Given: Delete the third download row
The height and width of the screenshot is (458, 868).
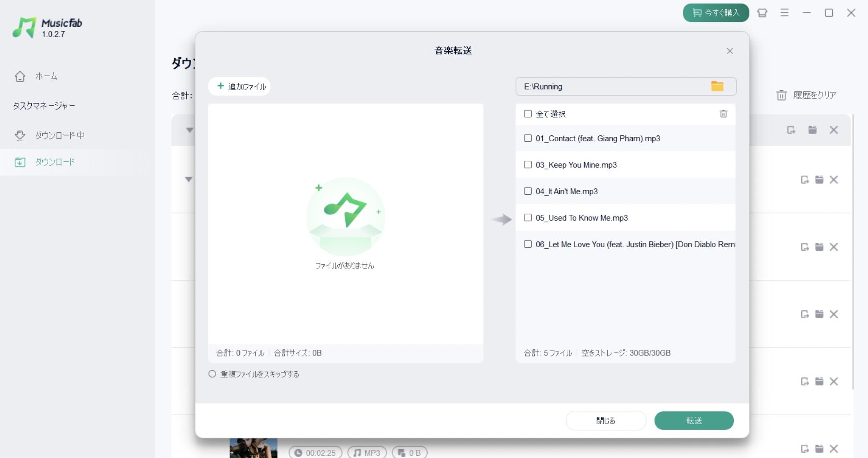Looking at the screenshot, I should [834, 247].
